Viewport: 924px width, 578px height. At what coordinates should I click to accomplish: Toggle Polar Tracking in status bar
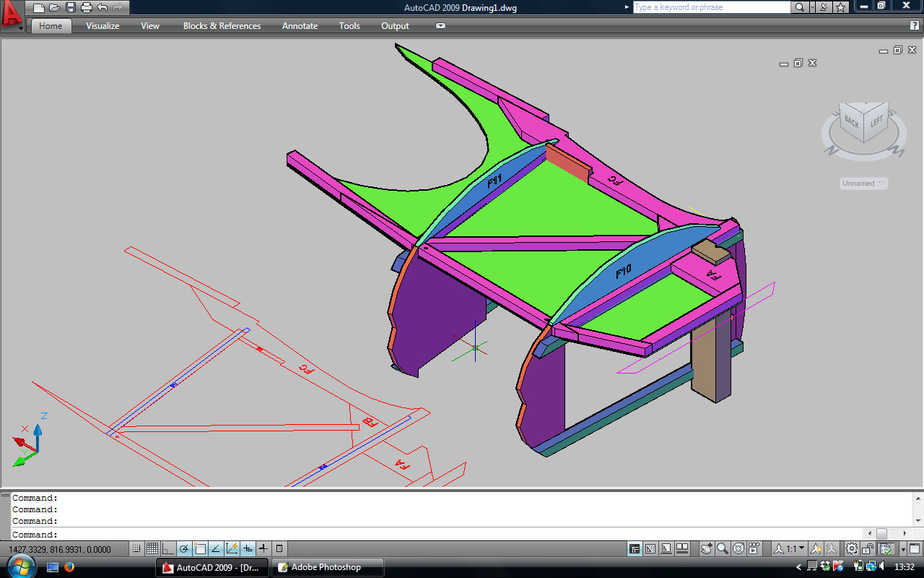184,549
